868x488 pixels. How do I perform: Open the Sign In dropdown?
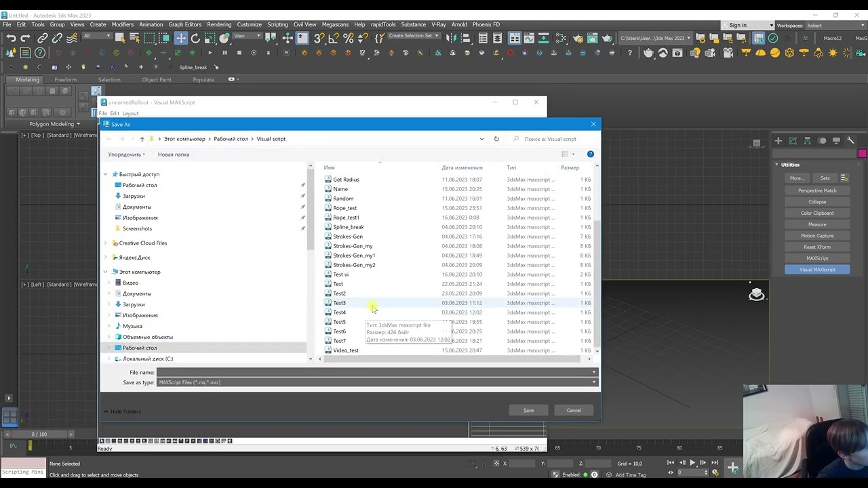[747, 26]
